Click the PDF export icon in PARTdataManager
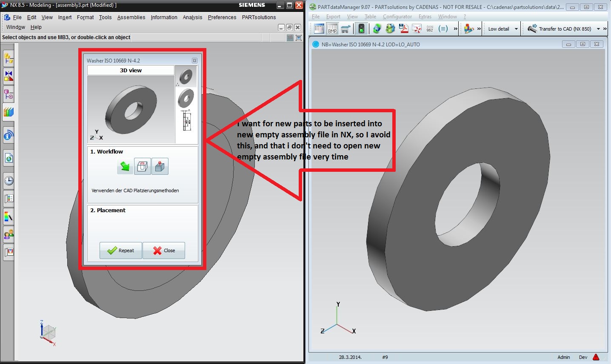Viewport: 611px width, 364px height. tap(403, 29)
